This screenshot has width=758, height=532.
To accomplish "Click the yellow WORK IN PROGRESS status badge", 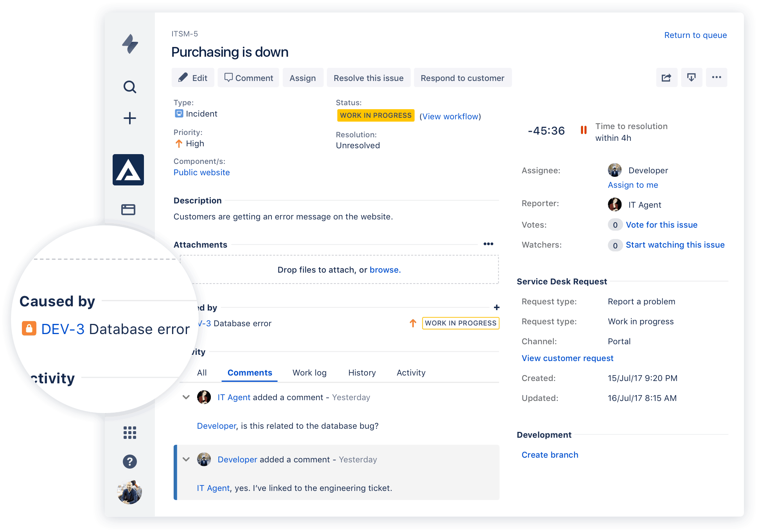I will 375,115.
